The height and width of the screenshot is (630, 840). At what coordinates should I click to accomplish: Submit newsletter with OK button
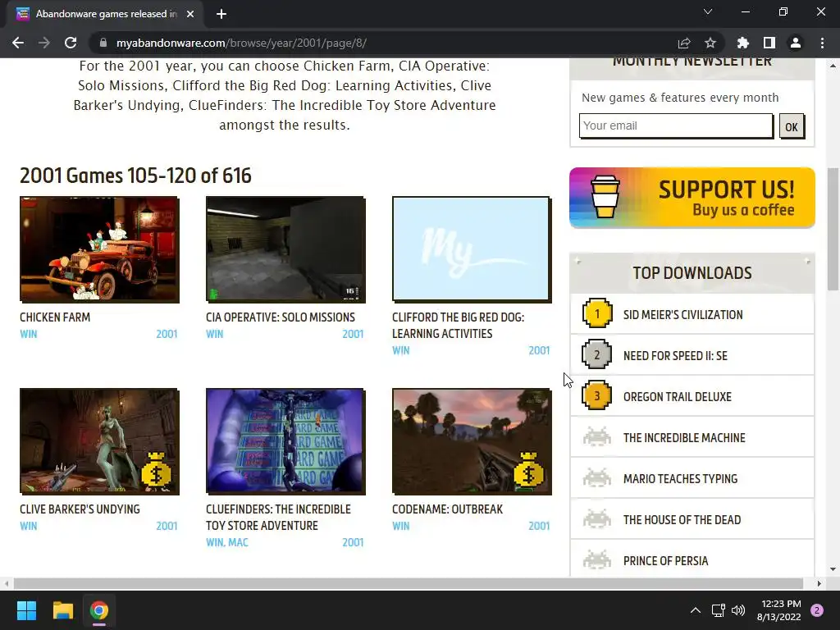point(792,127)
